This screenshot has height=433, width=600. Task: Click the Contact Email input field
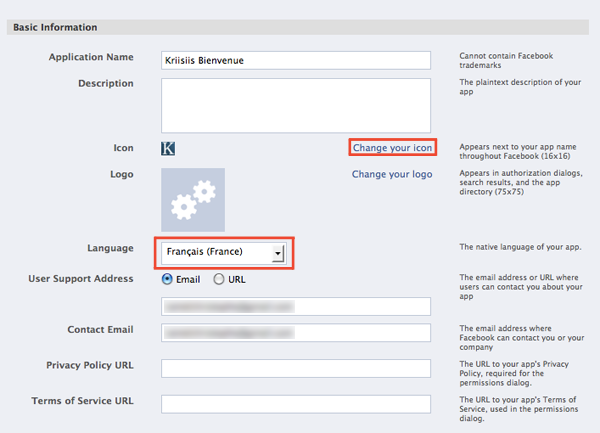pos(296,333)
